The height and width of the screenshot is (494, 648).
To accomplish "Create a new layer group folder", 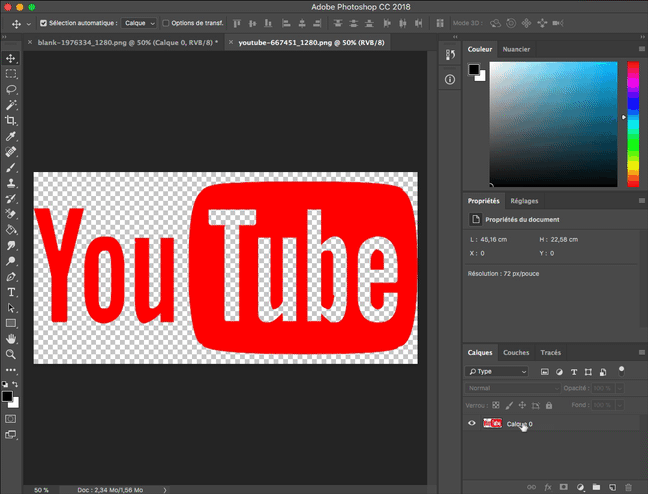I will pos(596,487).
